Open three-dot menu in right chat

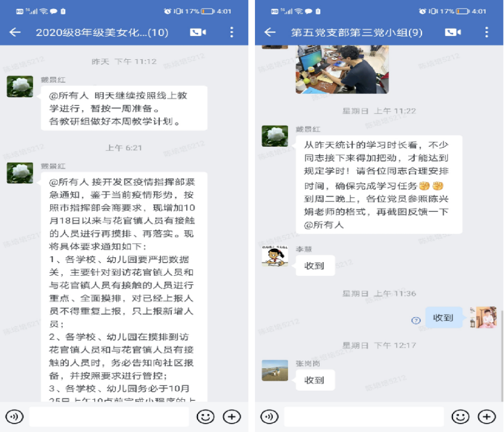pyautogui.click(x=487, y=32)
